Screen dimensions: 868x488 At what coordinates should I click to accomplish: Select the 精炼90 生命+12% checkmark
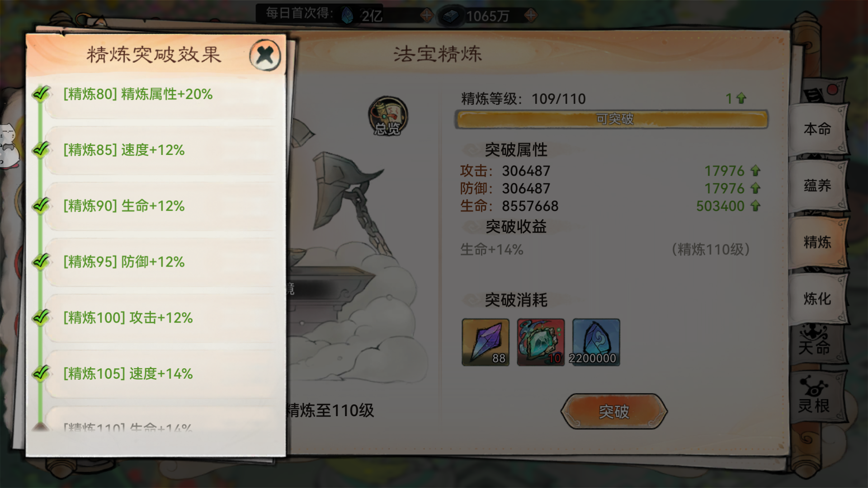tap(41, 206)
